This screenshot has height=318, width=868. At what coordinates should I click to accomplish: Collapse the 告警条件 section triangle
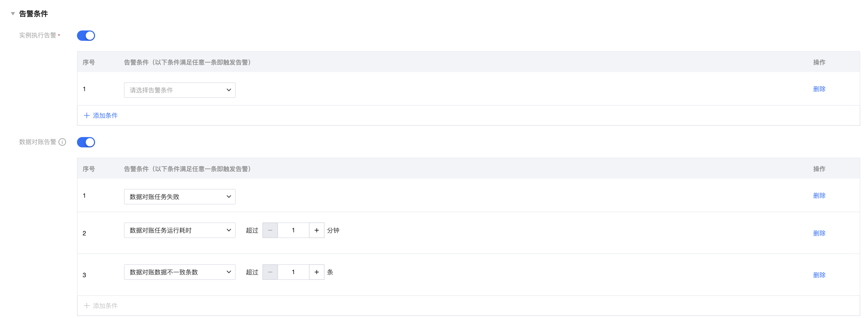click(13, 14)
